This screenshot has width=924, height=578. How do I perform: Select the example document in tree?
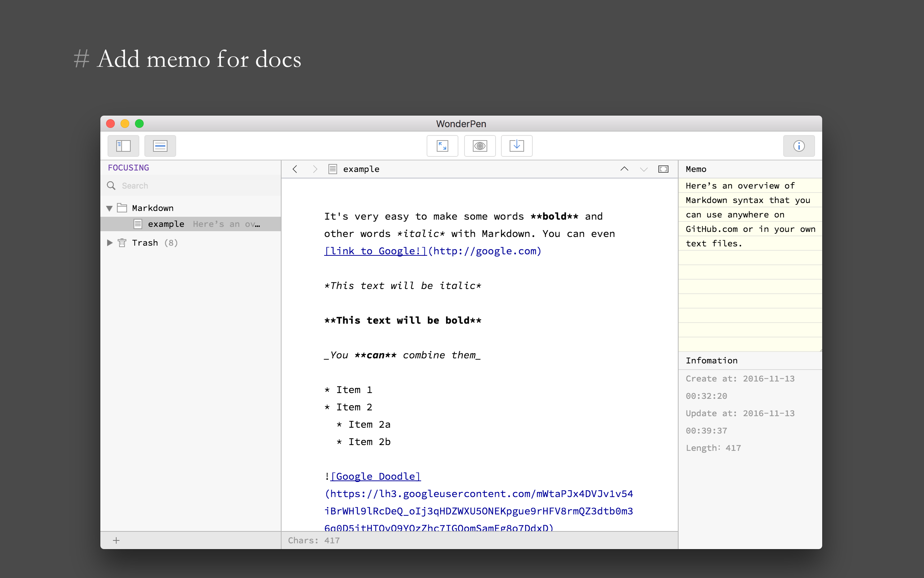(191, 224)
